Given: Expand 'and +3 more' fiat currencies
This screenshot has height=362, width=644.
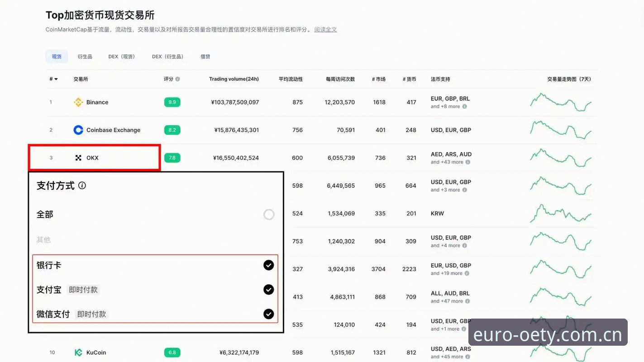Looking at the screenshot, I should pyautogui.click(x=445, y=190).
